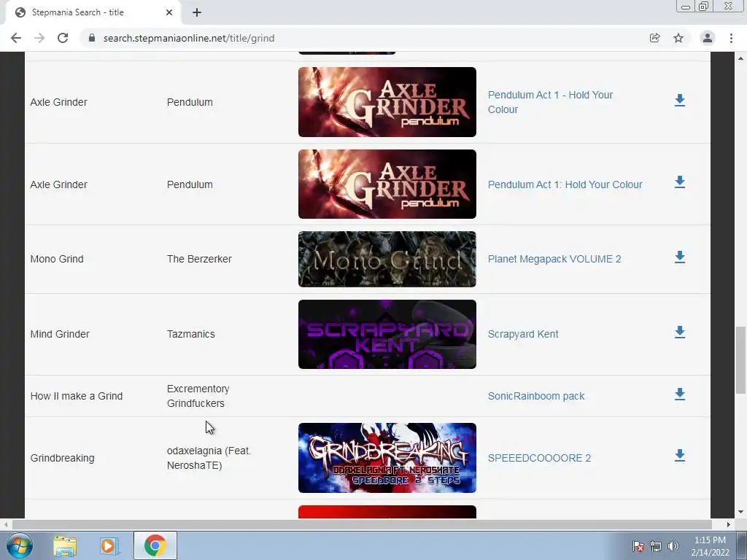Open Action Center flag icon
The image size is (747, 560).
(x=638, y=546)
